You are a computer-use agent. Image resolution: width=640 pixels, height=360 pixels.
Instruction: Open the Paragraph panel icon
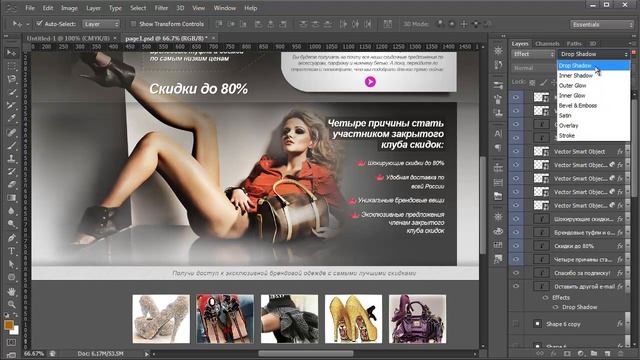click(x=498, y=147)
